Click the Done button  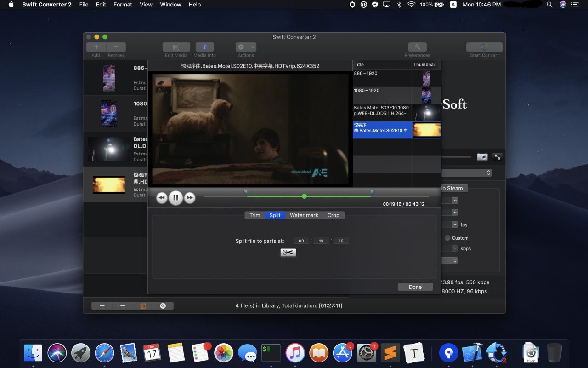click(415, 287)
